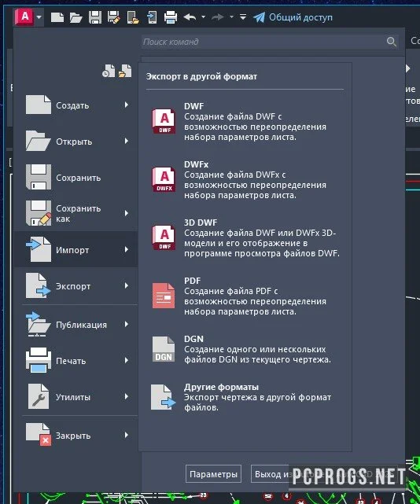The image size is (420, 504).
Task: Click the Общий доступ share button
Action: (293, 17)
